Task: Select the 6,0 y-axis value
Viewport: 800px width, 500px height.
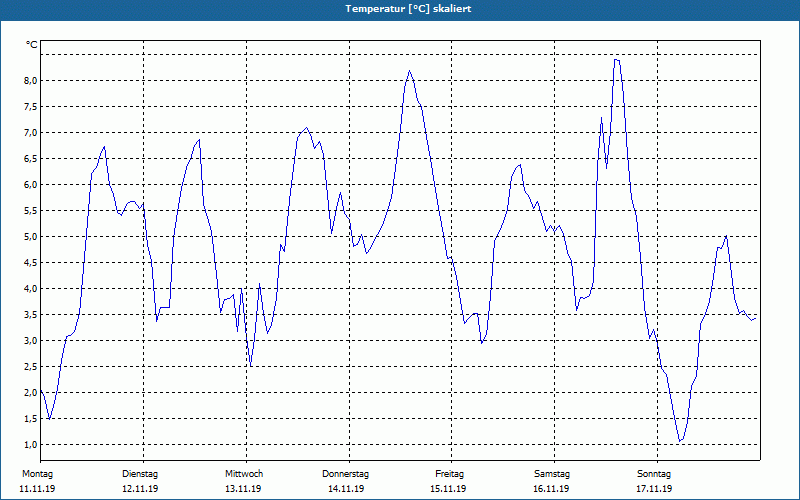Action: click(31, 185)
